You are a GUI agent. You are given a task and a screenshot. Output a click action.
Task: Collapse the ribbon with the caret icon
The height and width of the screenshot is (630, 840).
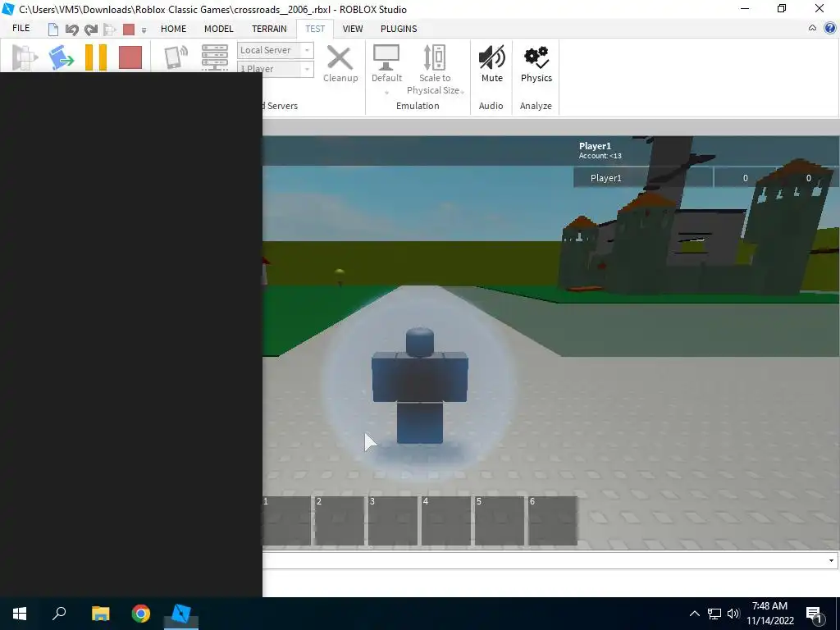tap(812, 29)
